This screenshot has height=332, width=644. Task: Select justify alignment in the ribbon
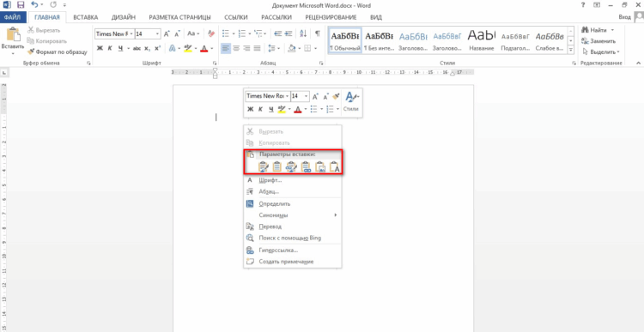click(x=257, y=48)
